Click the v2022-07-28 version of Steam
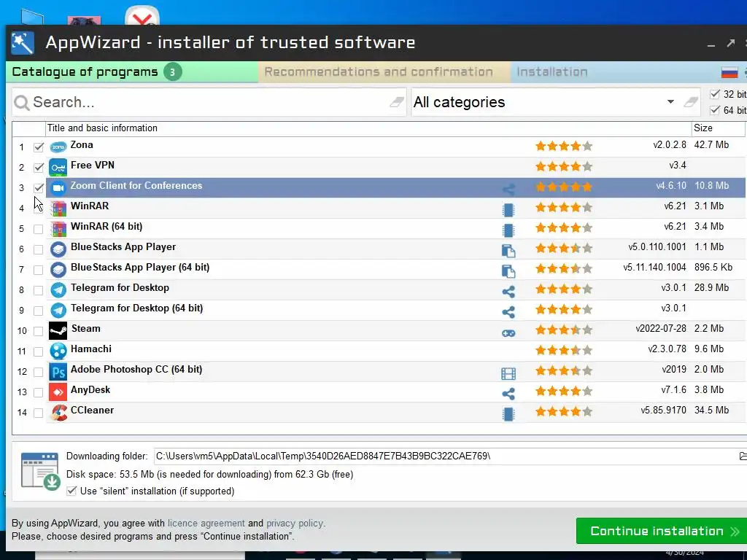Screen dimensions: 747x560 (661, 329)
